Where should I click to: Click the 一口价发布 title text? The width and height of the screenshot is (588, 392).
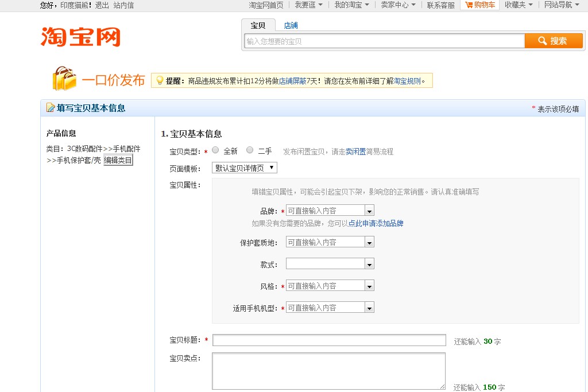tap(113, 80)
